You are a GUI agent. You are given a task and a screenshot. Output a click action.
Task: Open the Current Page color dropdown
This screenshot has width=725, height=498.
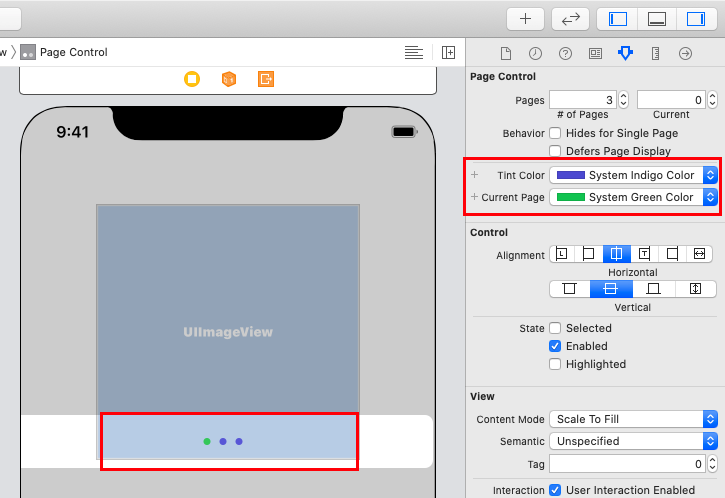pos(633,197)
